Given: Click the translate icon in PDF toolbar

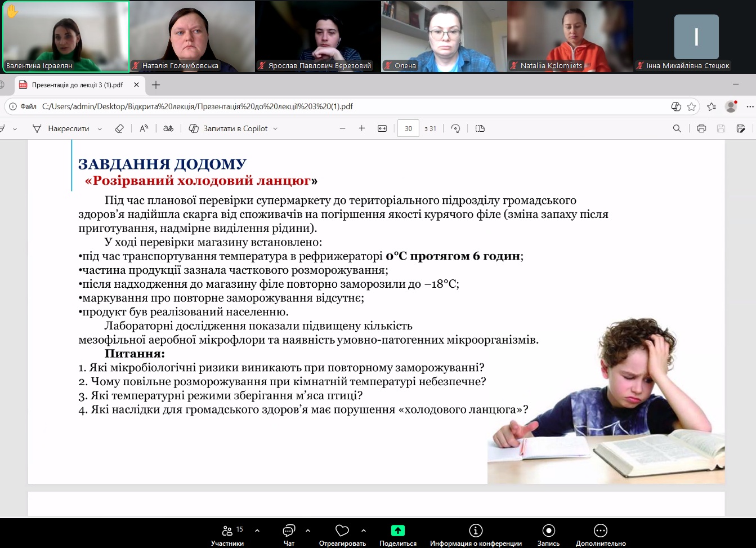Looking at the screenshot, I should pyautogui.click(x=168, y=128).
